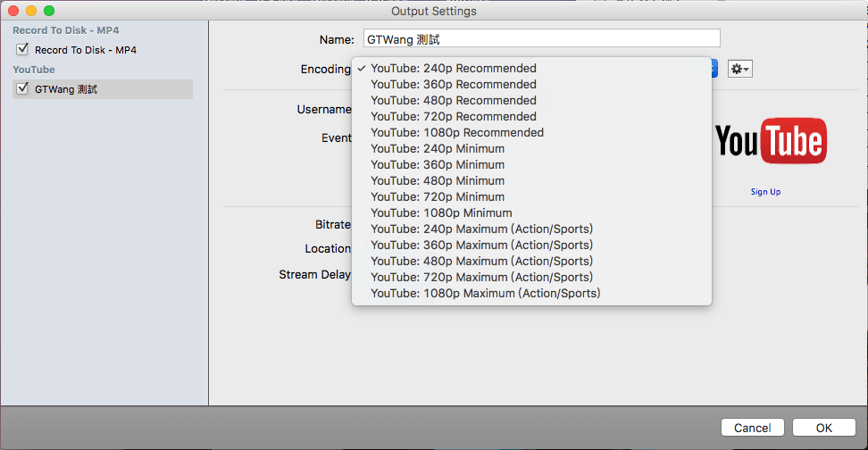Select YouTube: 360p Maximum (Action/Sports)

click(481, 246)
